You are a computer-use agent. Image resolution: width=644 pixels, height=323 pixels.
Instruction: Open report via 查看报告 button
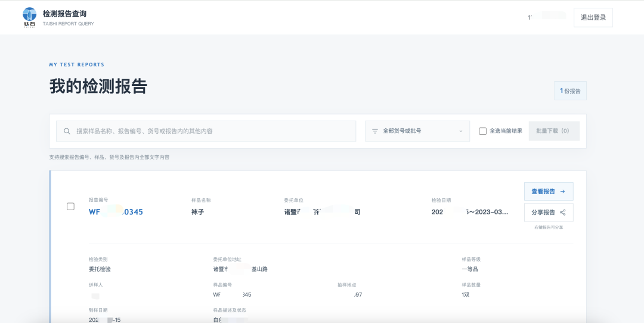tap(549, 191)
